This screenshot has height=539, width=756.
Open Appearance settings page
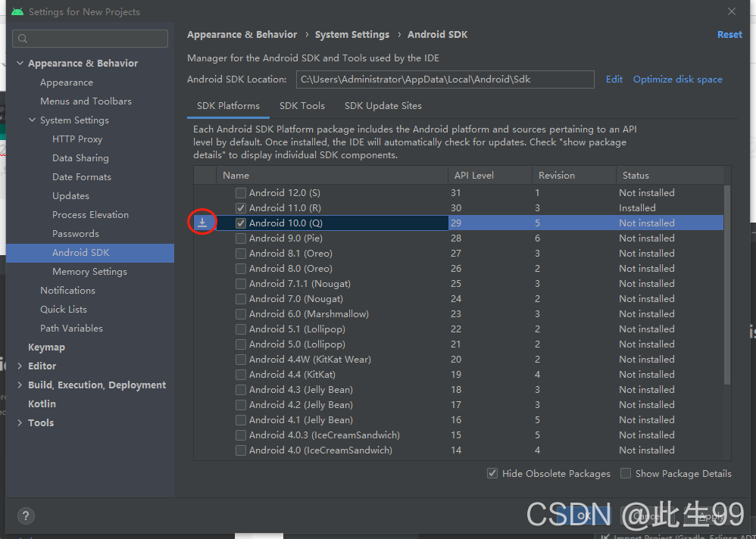coord(67,83)
